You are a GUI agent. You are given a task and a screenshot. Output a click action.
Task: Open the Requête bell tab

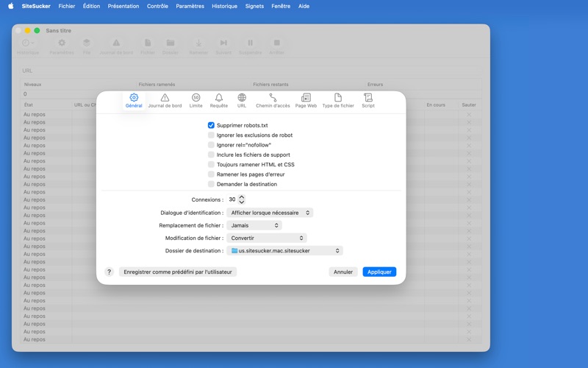[x=219, y=101]
